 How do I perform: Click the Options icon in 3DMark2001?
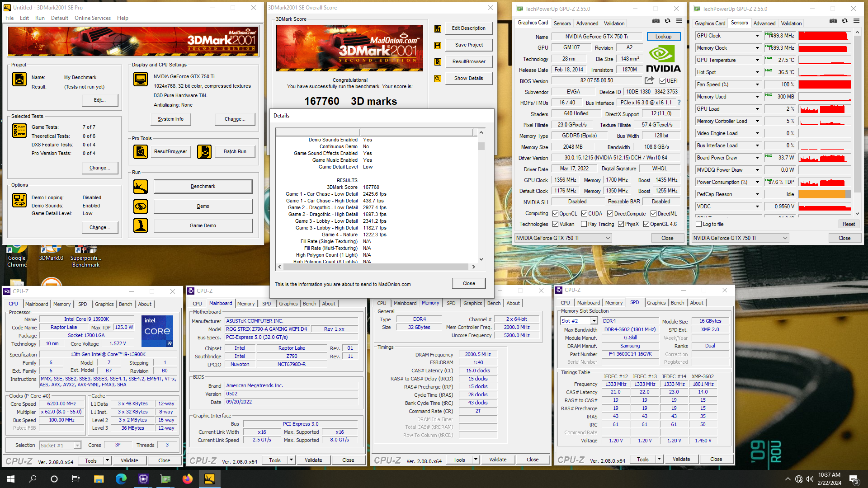pos(19,200)
